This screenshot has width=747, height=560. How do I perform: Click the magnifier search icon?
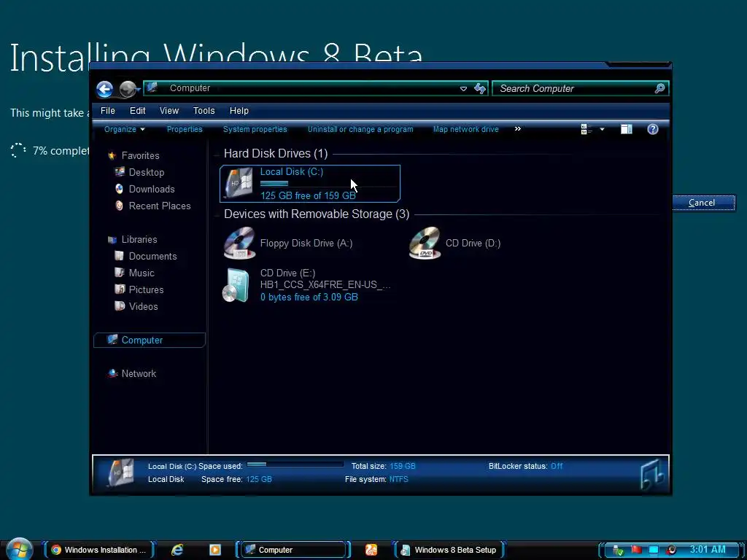[x=659, y=88]
